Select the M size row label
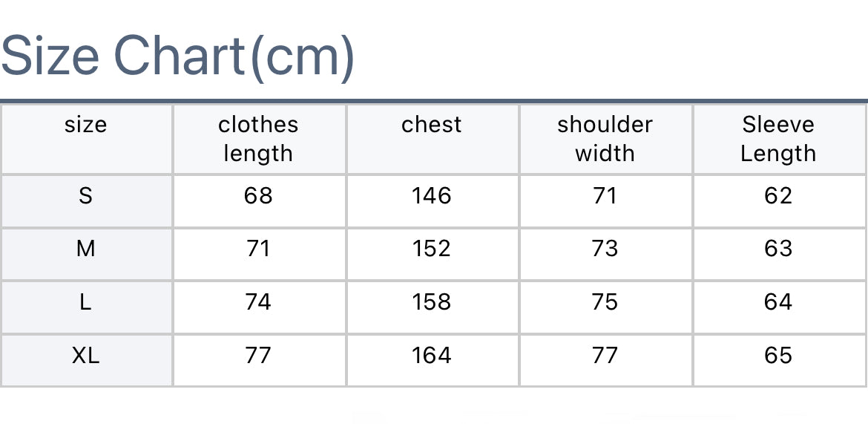Screen dimensions: 868x424 [x=86, y=249]
